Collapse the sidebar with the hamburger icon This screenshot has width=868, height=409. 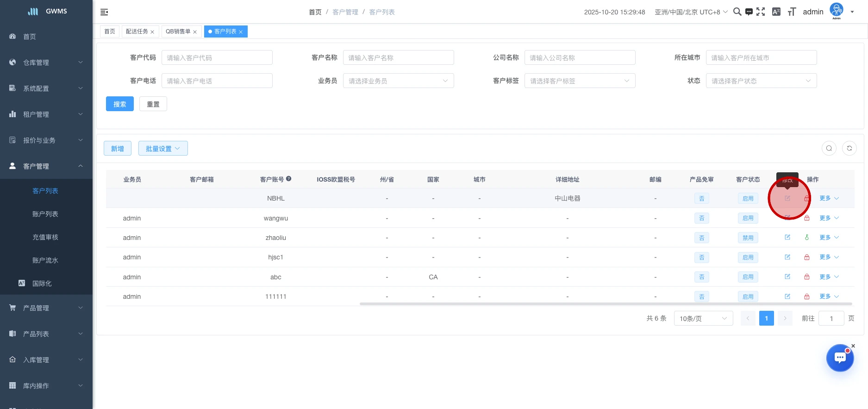(104, 12)
